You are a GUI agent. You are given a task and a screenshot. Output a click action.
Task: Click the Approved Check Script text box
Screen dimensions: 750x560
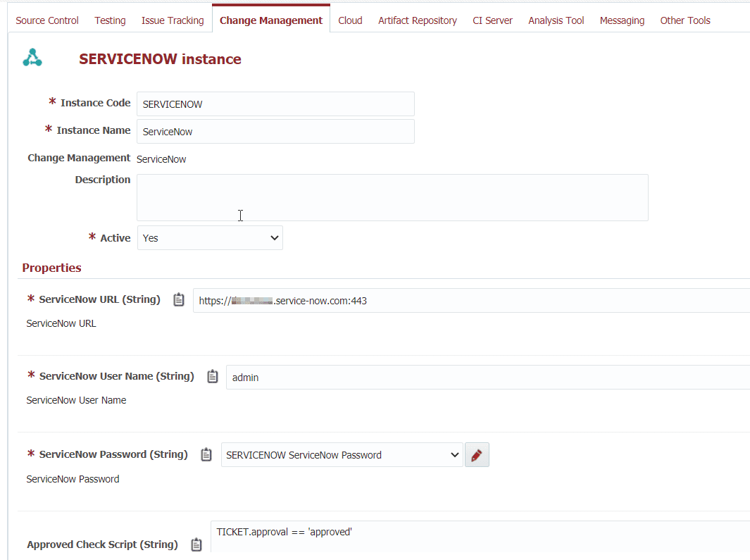coord(480,538)
